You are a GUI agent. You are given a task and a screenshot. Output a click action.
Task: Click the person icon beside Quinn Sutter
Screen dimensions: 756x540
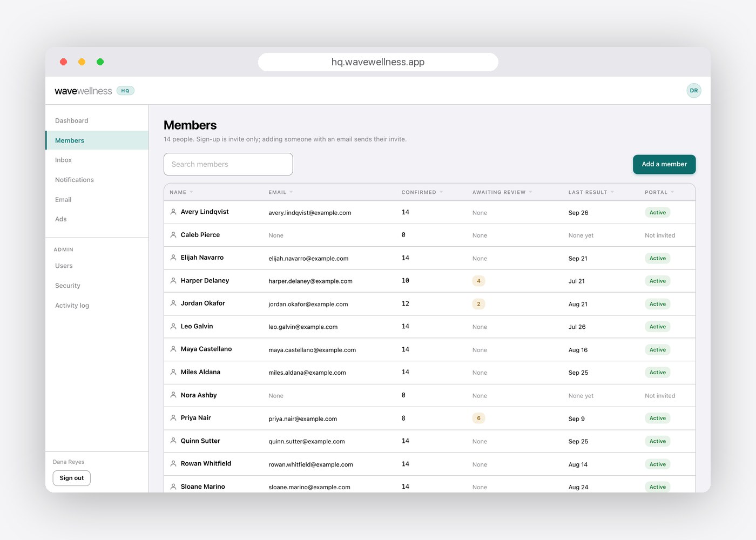tap(173, 441)
